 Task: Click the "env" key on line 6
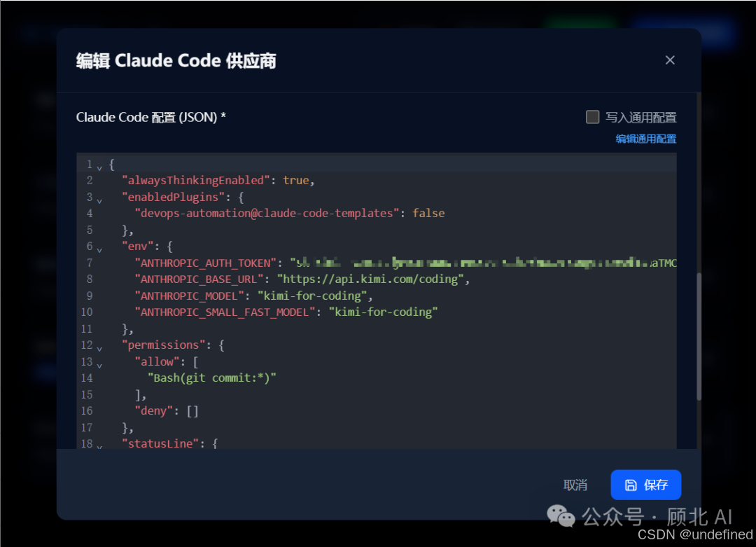[137, 246]
